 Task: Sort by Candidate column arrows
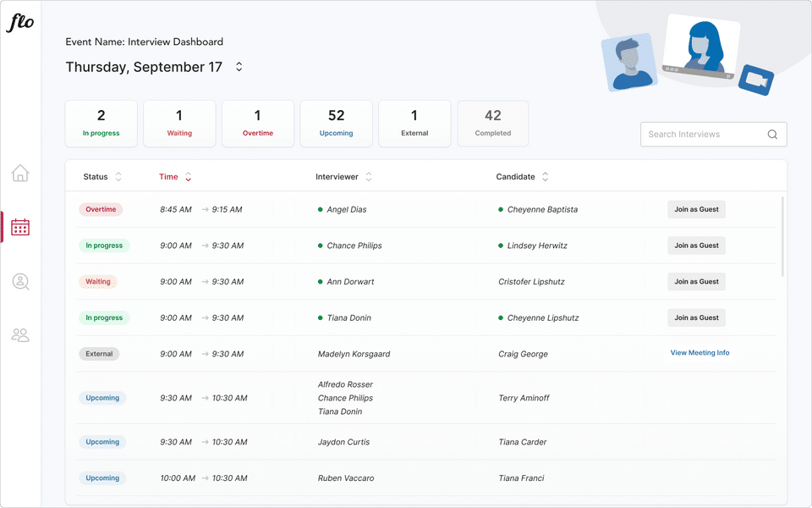point(546,177)
